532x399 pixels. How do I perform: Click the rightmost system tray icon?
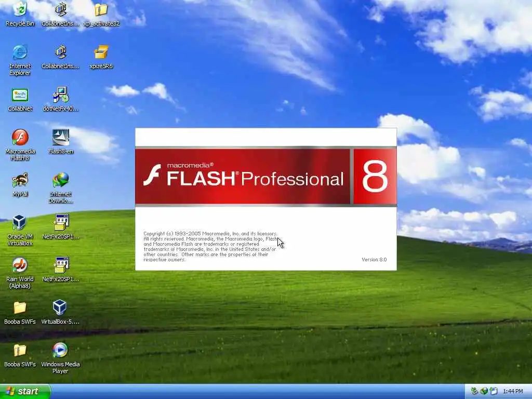pos(494,391)
